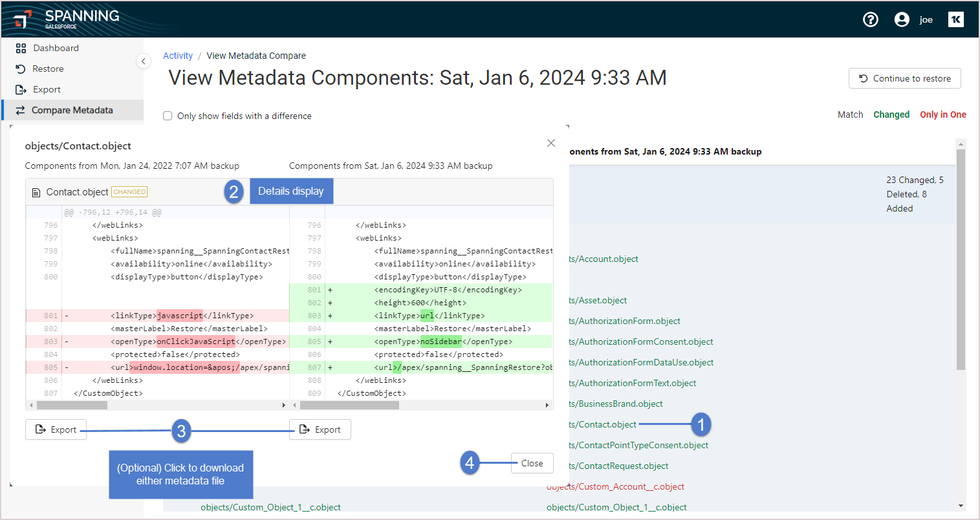Screen dimensions: 980x520
Task: Click the Compare Metadata arrows icon
Action: tap(21, 111)
